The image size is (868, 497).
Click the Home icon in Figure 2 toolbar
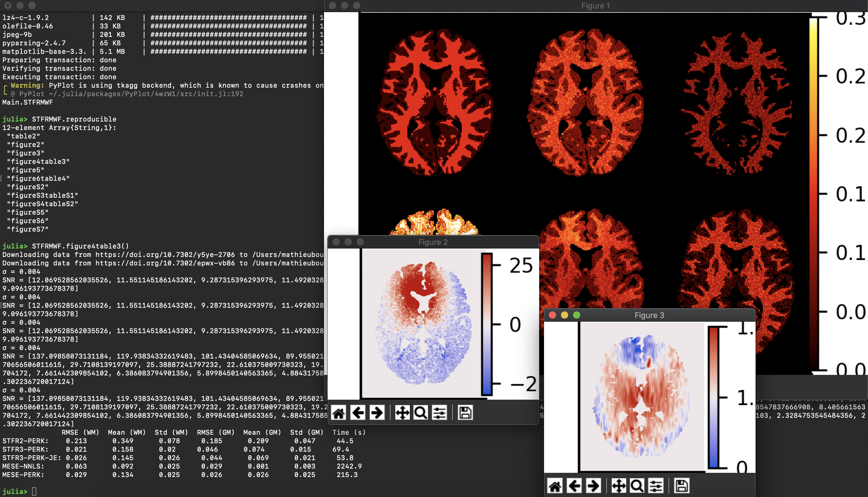[338, 413]
